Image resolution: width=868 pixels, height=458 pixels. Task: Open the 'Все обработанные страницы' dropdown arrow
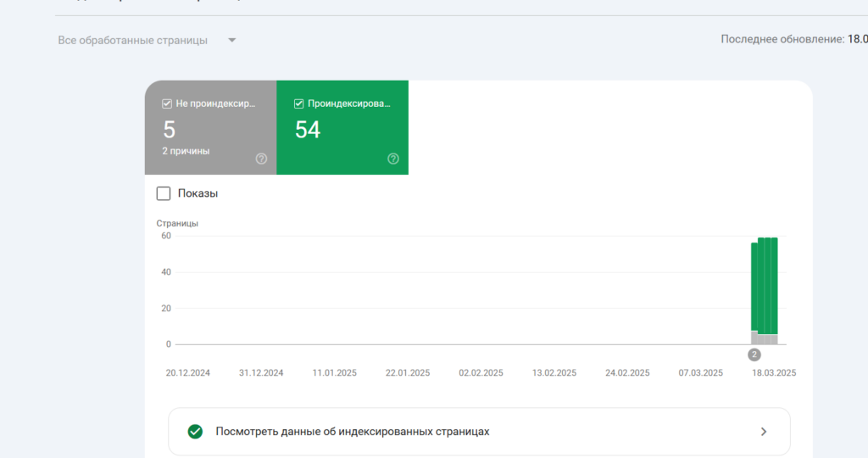[232, 41]
